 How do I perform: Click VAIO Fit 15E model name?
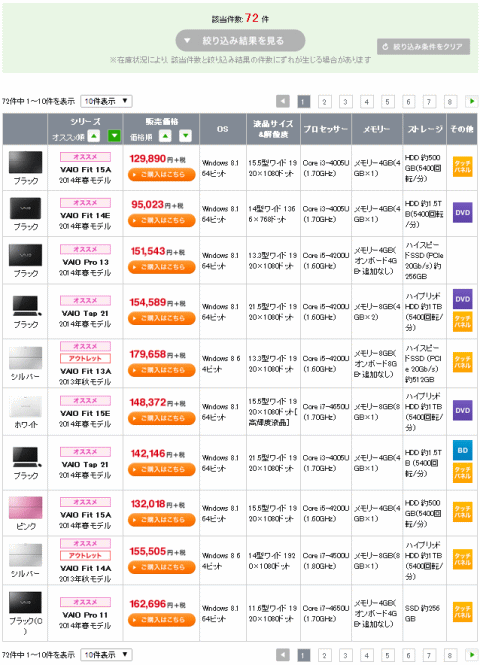tap(85, 414)
